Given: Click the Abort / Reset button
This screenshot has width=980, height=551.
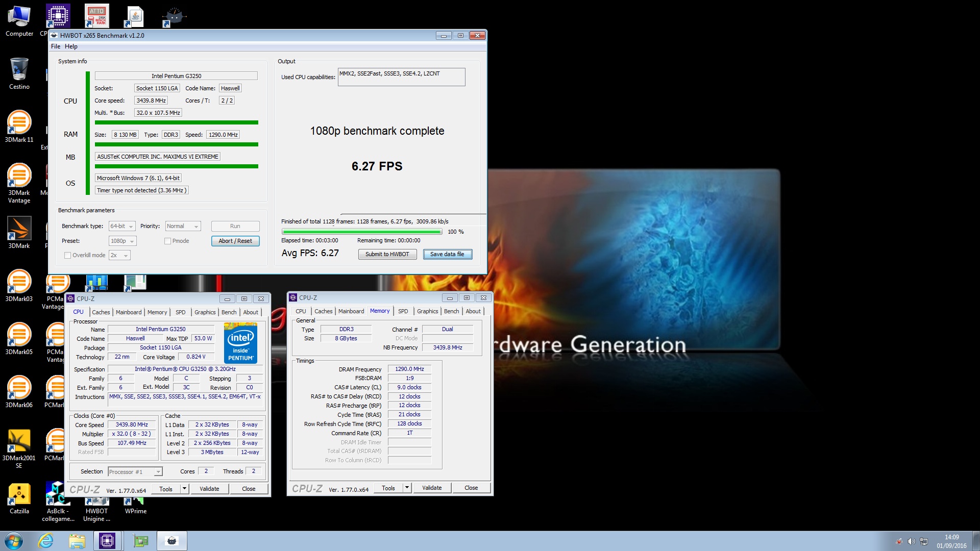Looking at the screenshot, I should point(235,241).
